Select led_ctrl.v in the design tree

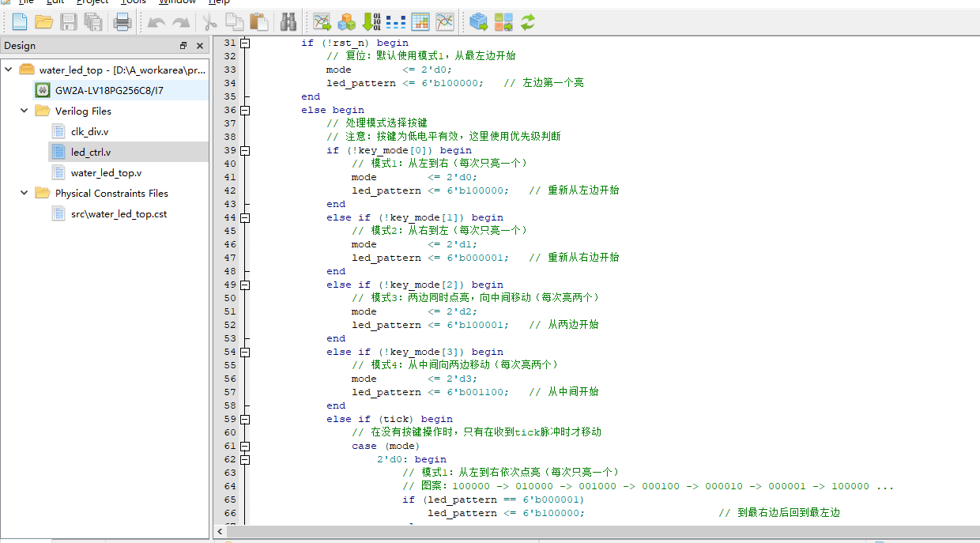[91, 152]
